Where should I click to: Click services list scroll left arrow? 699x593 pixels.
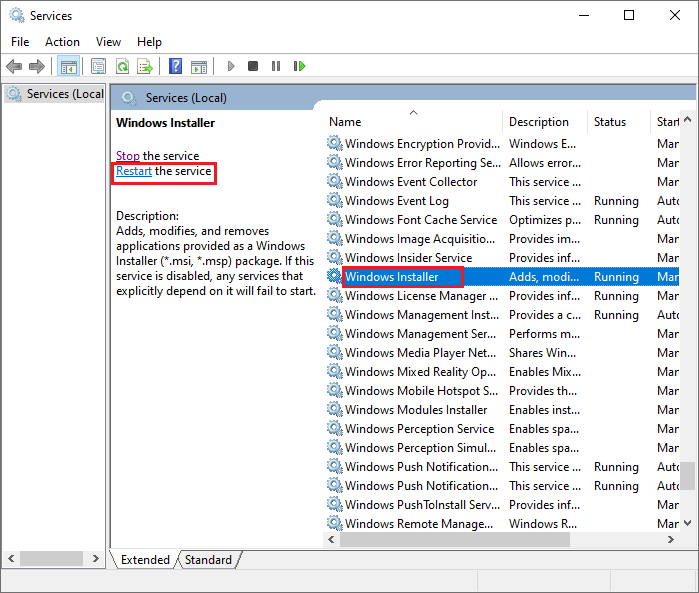click(331, 539)
